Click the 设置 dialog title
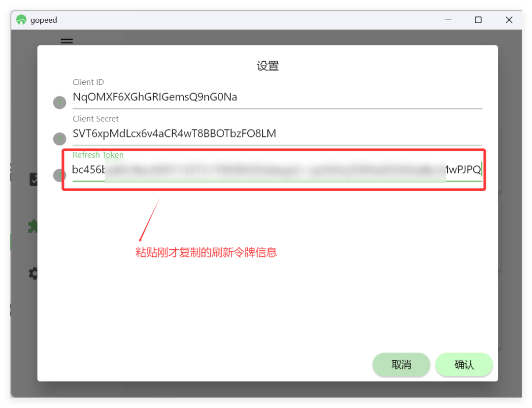This screenshot has width=532, height=408. click(x=267, y=66)
